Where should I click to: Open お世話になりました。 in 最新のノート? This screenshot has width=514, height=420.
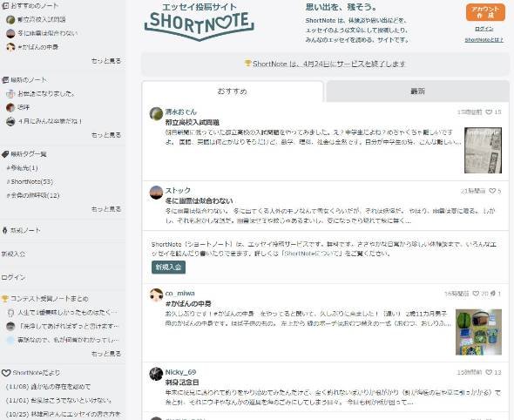pyautogui.click(x=46, y=94)
